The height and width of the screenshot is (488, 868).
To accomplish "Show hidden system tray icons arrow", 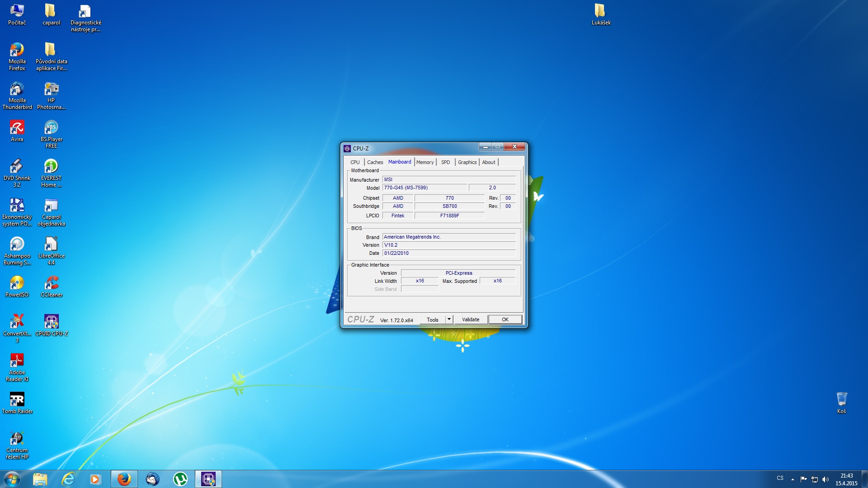I will (793, 479).
